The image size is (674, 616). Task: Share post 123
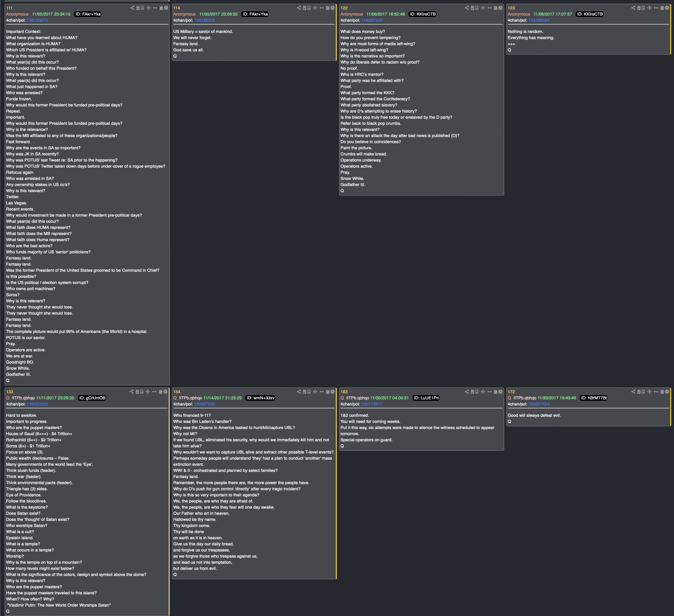pos(633,8)
